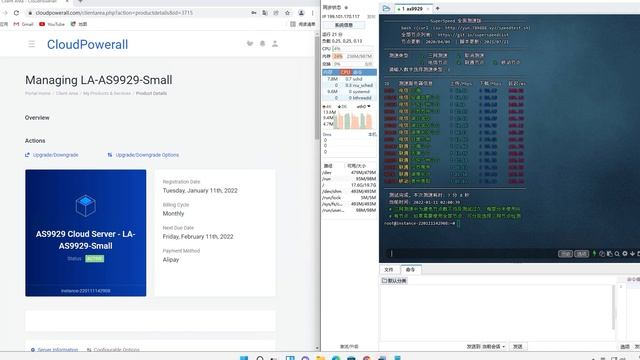
Task: Click the Tuesday, January 11th, 2022 registration date
Action: (200, 191)
